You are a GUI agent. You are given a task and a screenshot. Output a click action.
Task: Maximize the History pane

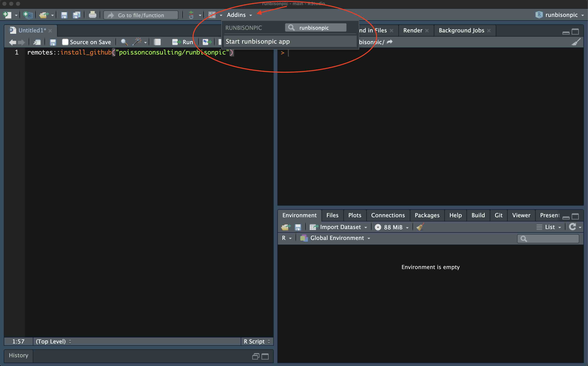pyautogui.click(x=265, y=356)
